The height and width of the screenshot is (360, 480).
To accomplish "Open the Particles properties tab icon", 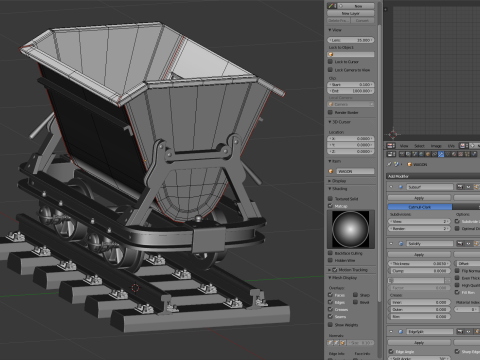I will click(x=467, y=154).
